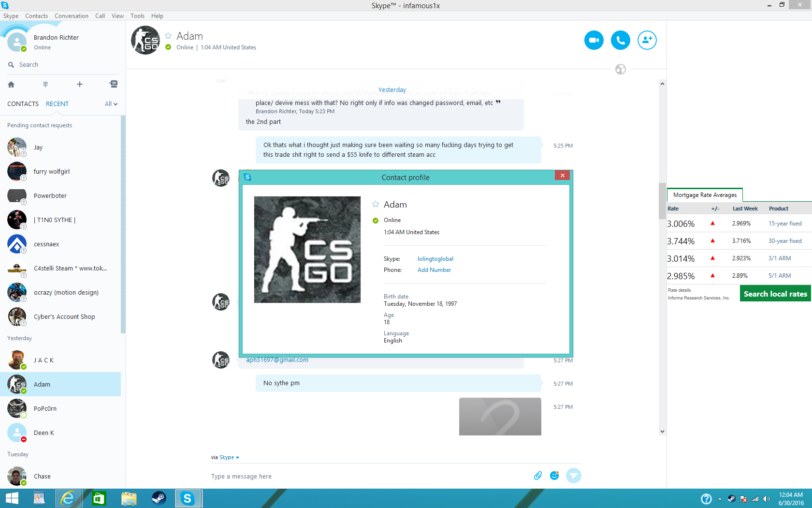The width and height of the screenshot is (812, 508).
Task: Open the Tools menu
Action: 137,16
